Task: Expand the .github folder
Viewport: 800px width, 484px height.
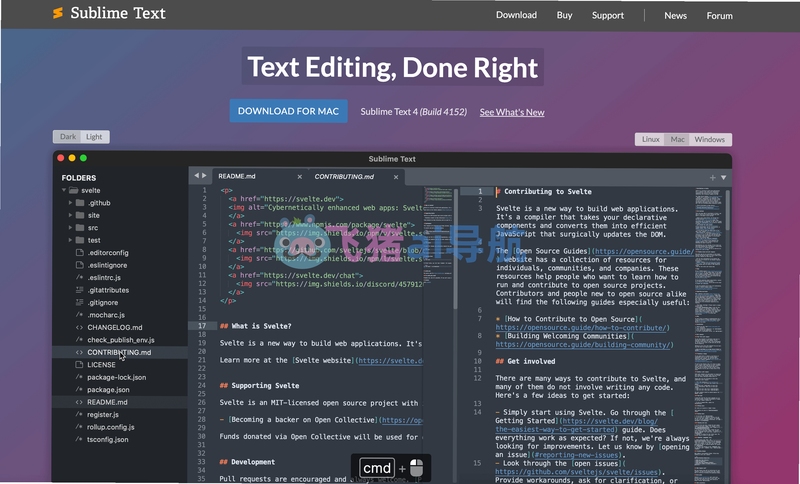Action: point(70,202)
